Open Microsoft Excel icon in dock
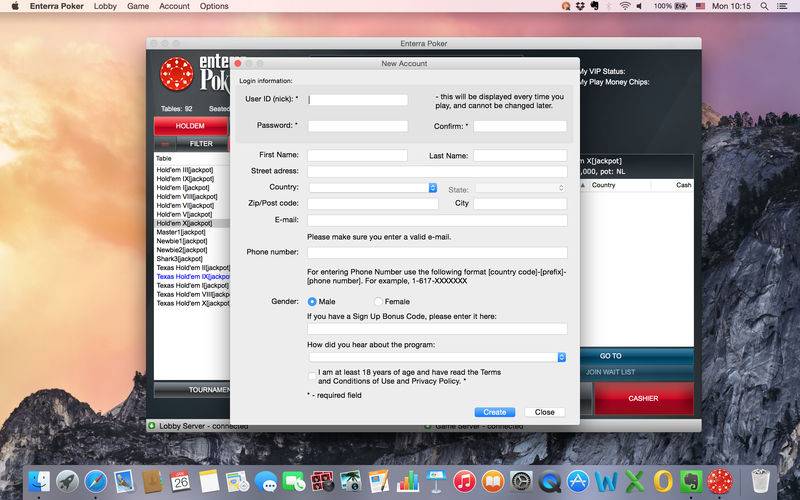The height and width of the screenshot is (500, 800). [x=635, y=481]
